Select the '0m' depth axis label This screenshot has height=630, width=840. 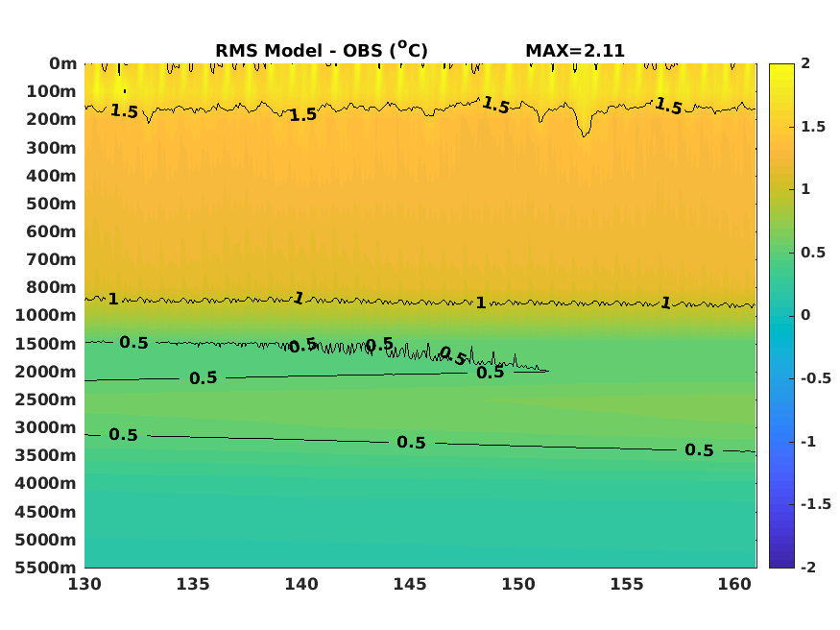point(62,63)
